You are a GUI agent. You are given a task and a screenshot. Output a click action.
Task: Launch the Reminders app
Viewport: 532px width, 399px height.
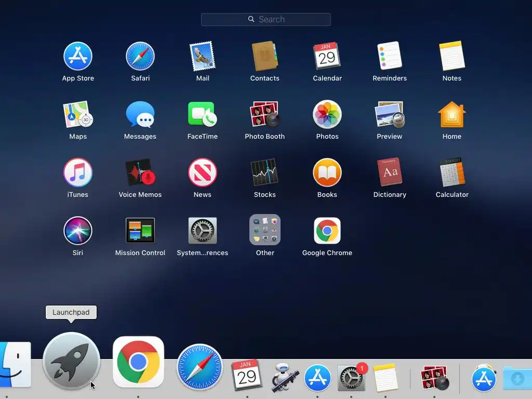[390, 56]
